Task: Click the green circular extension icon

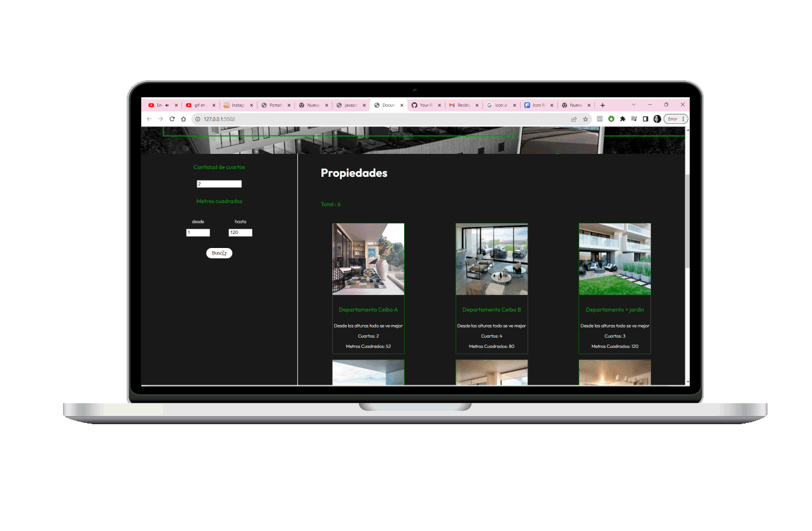Action: [x=611, y=119]
